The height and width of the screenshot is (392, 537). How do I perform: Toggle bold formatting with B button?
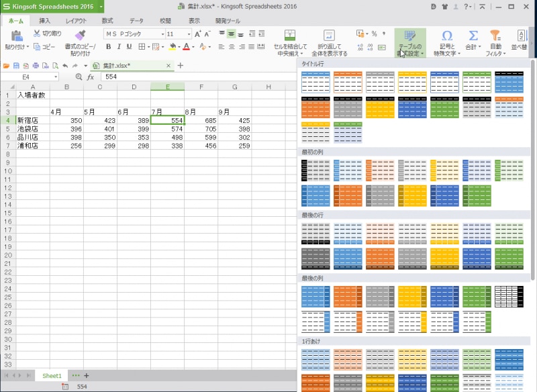tap(109, 47)
